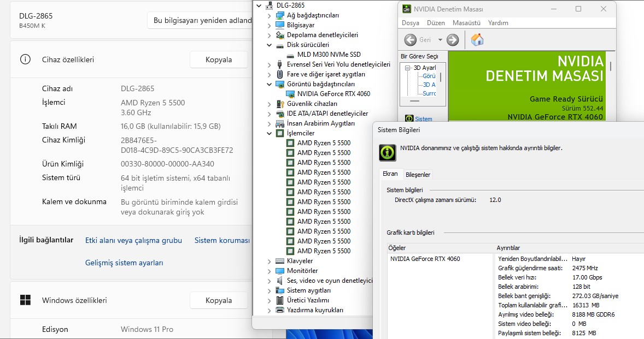The width and height of the screenshot is (644, 339).
Task: Click the DLG-2865 computer icon in Device Manager
Action: 270,5
